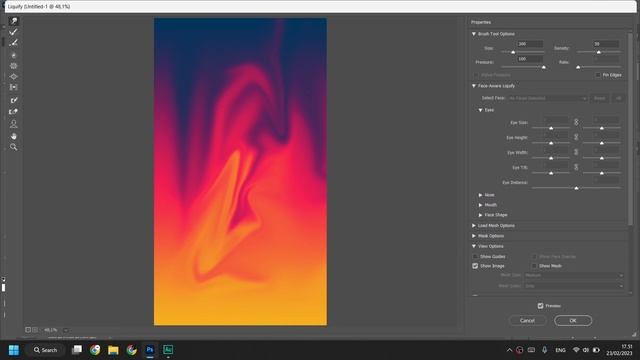This screenshot has height=360, width=640.
Task: Select the Freeze Mask tool
Action: tap(13, 100)
